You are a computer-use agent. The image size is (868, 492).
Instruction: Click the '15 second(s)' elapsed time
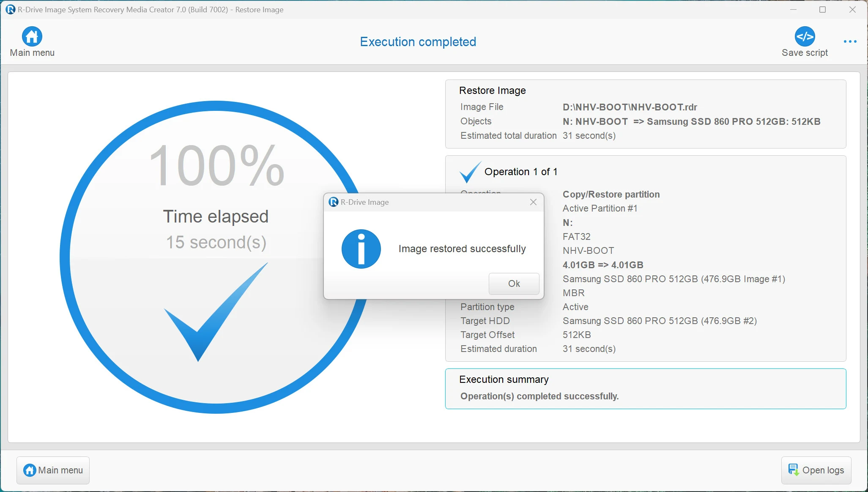216,242
